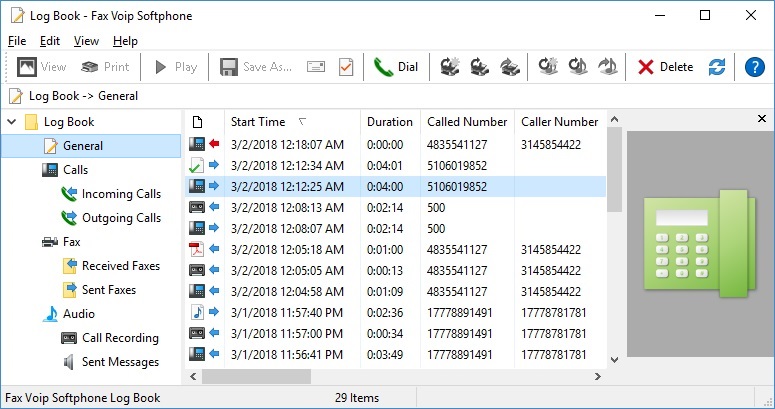Click phone icon on 12:04:58 AM row
775x409 pixels.
coord(197,291)
